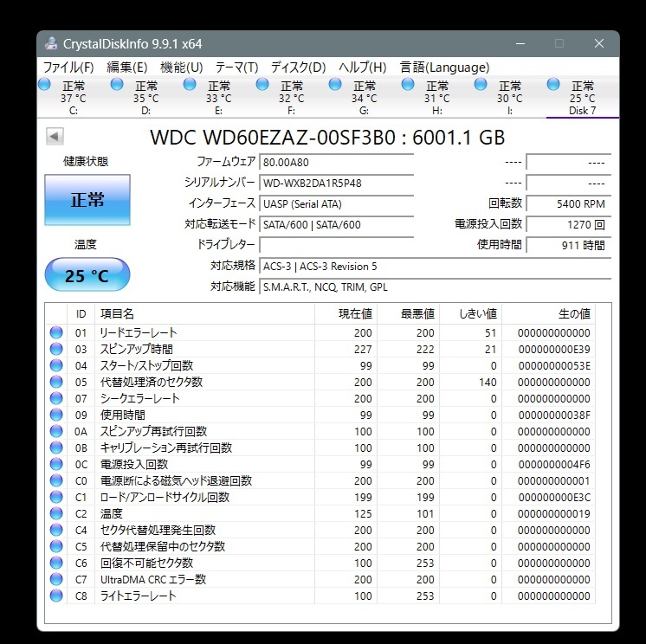Click the CrystalDiskInfo app icon in title bar
The image size is (646, 644).
click(x=51, y=43)
